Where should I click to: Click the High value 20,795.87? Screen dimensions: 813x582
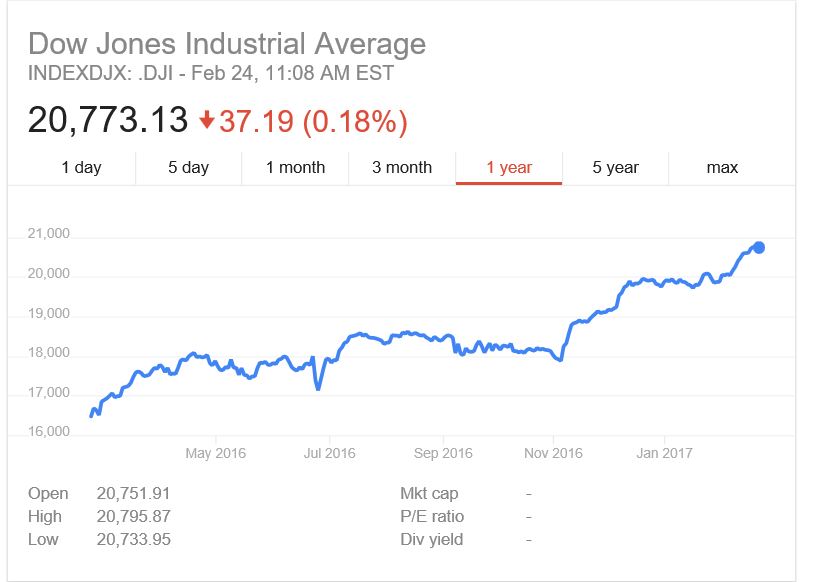[133, 516]
